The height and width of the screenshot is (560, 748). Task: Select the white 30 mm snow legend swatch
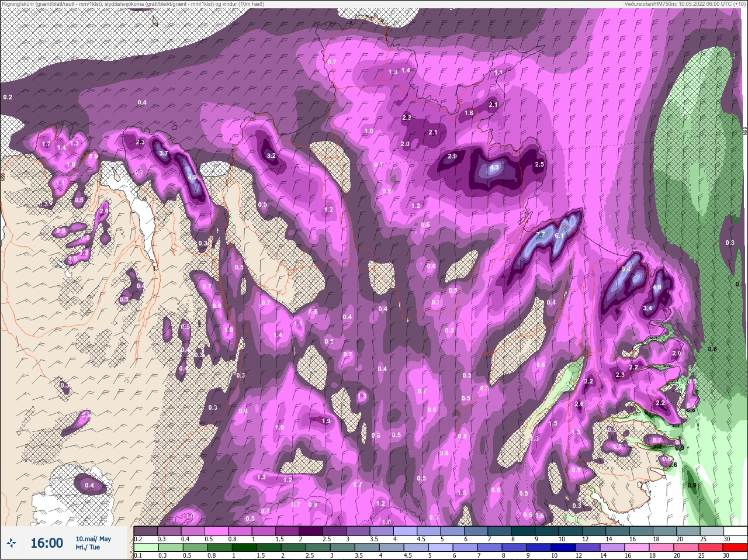[736, 531]
